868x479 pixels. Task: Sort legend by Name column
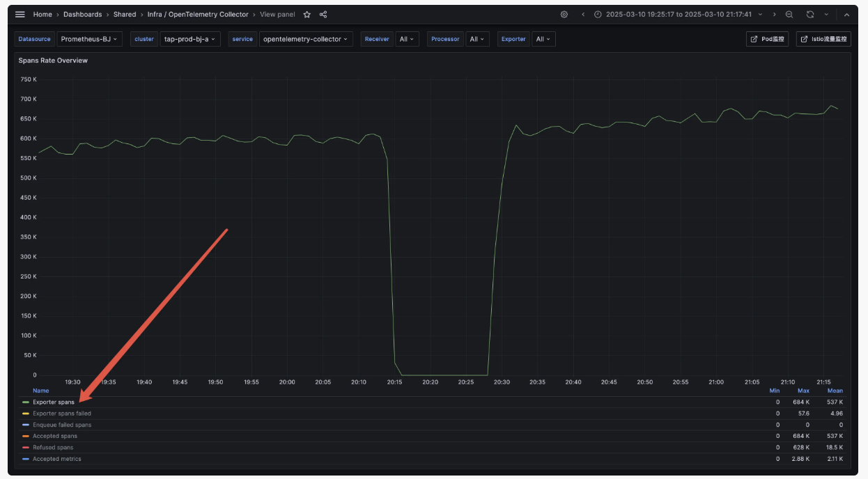pyautogui.click(x=41, y=391)
